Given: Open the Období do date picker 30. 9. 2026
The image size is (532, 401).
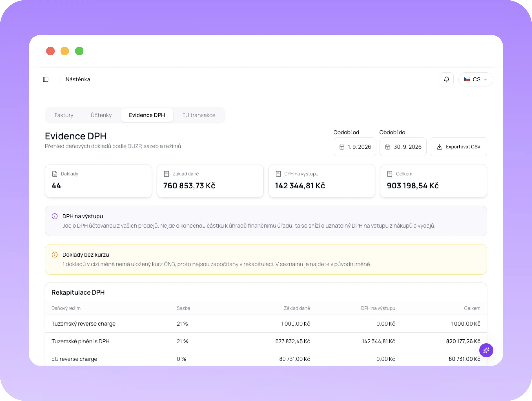Looking at the screenshot, I should pyautogui.click(x=403, y=147).
